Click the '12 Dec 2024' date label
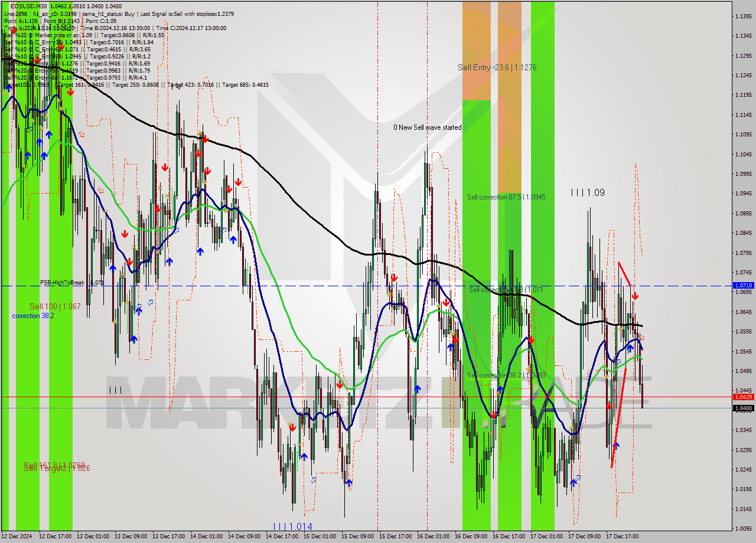 17,537
